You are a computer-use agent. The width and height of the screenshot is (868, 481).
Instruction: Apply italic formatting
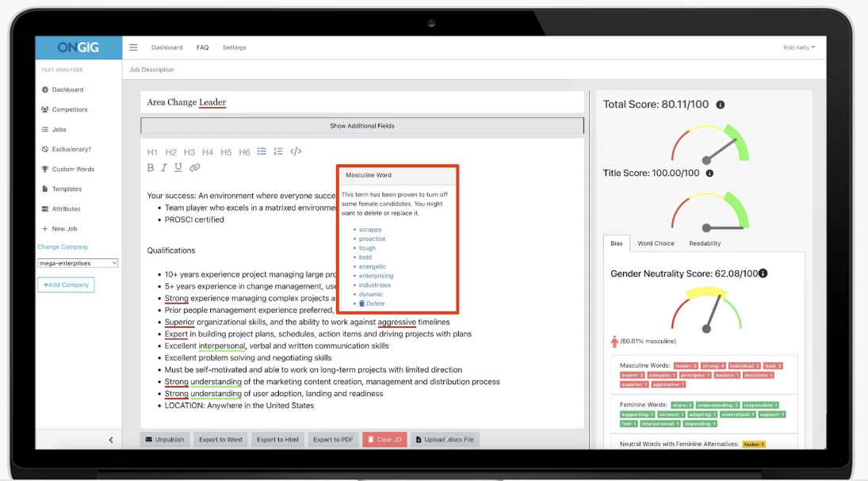pos(164,167)
